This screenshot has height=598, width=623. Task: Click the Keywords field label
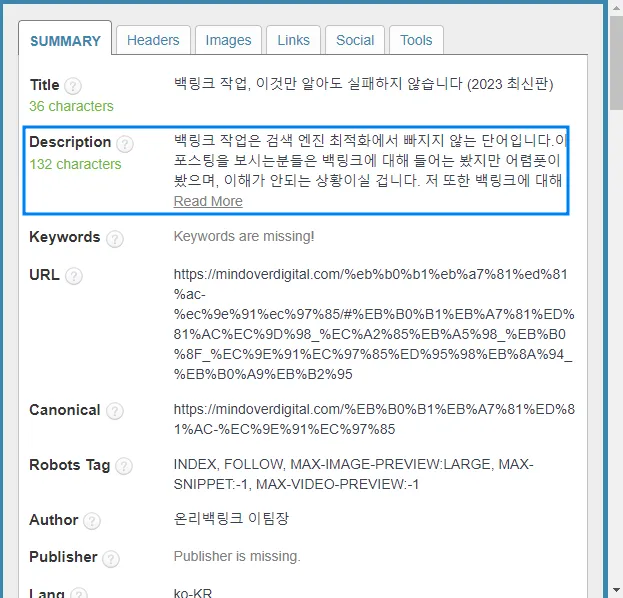coord(64,237)
